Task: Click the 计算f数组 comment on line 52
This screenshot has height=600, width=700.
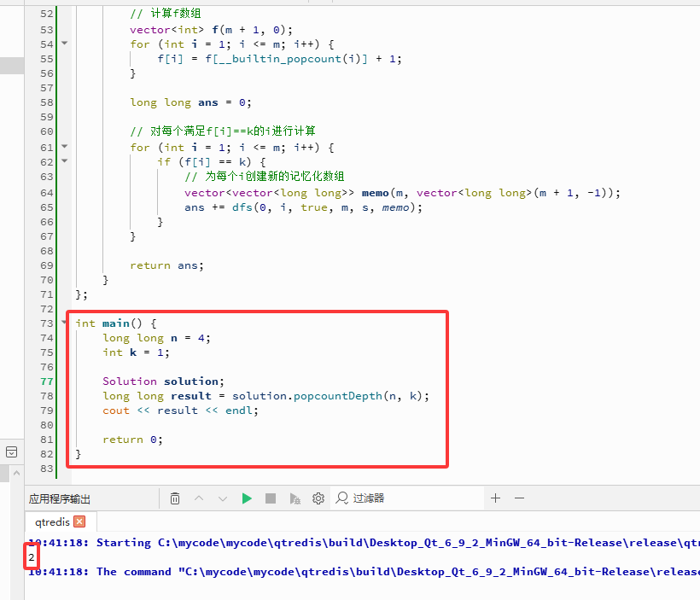Action: [x=165, y=14]
